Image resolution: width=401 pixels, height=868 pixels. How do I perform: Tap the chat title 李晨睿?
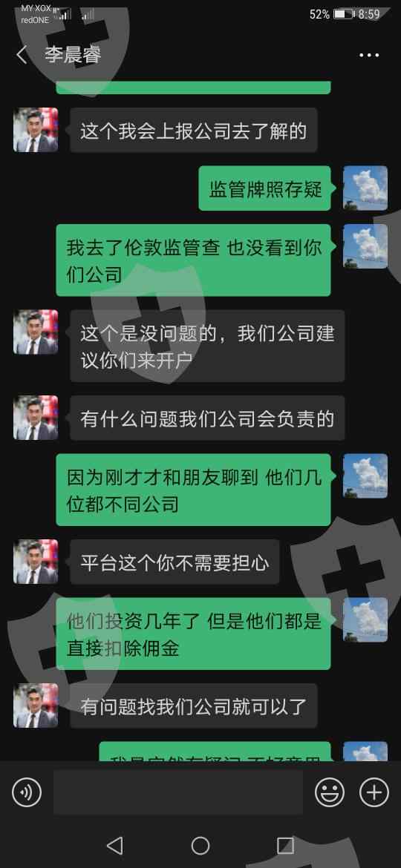tap(73, 56)
